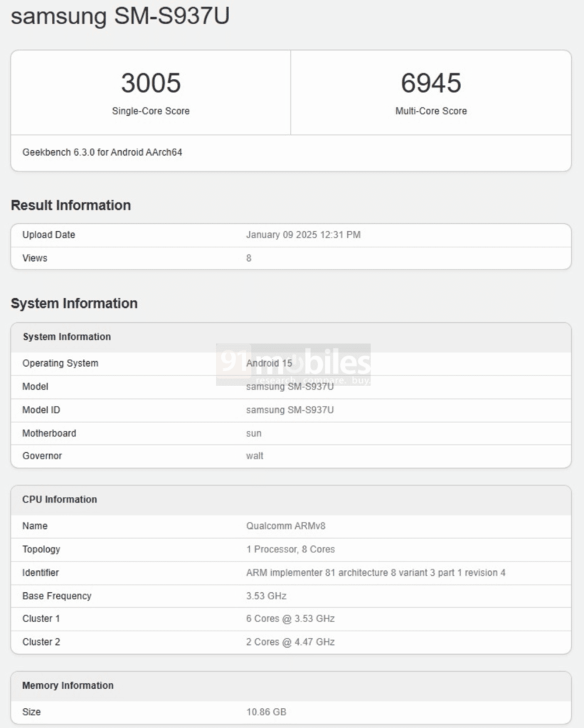Select the Model ID entry

(x=290, y=410)
